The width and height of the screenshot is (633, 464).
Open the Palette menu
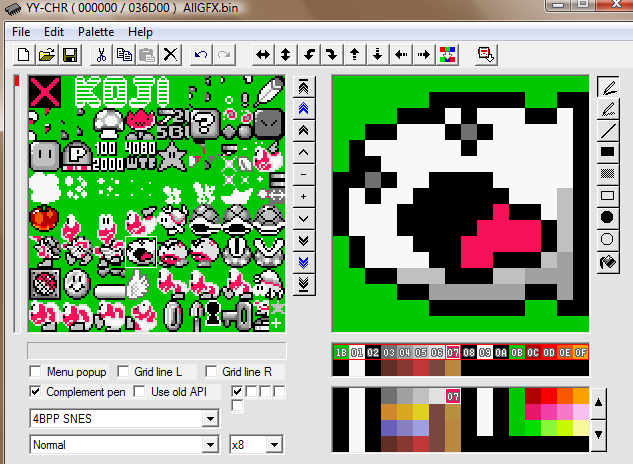(x=96, y=32)
